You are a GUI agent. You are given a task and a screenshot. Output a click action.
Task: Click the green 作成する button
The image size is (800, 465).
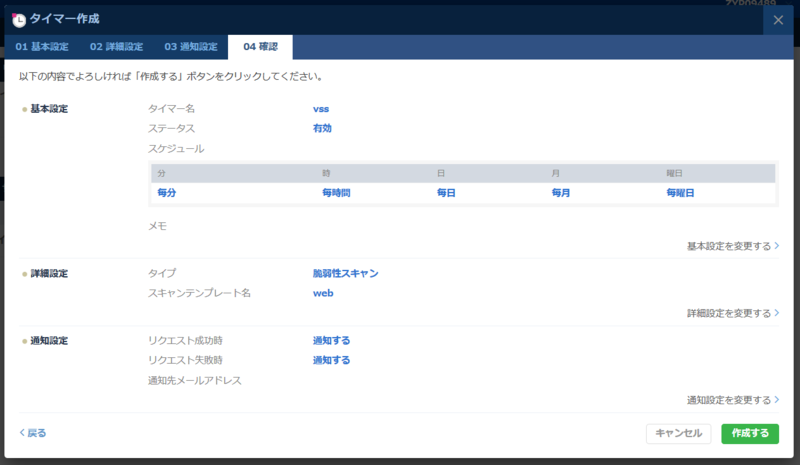750,433
